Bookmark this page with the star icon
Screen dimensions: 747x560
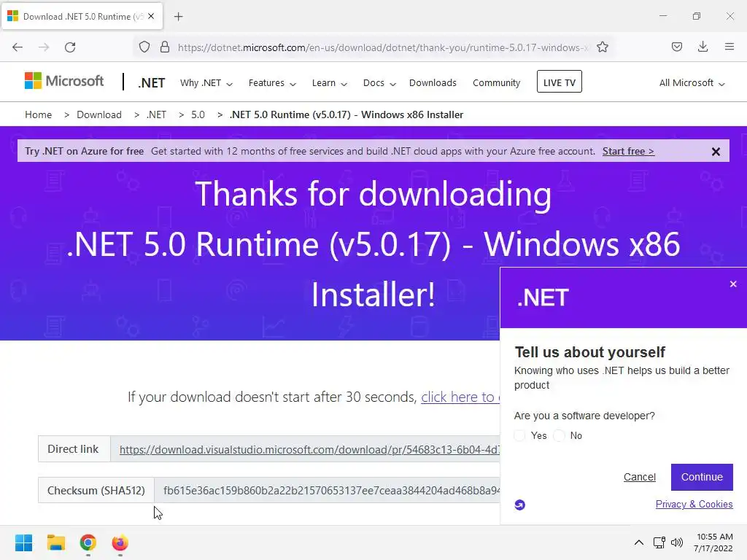point(603,47)
